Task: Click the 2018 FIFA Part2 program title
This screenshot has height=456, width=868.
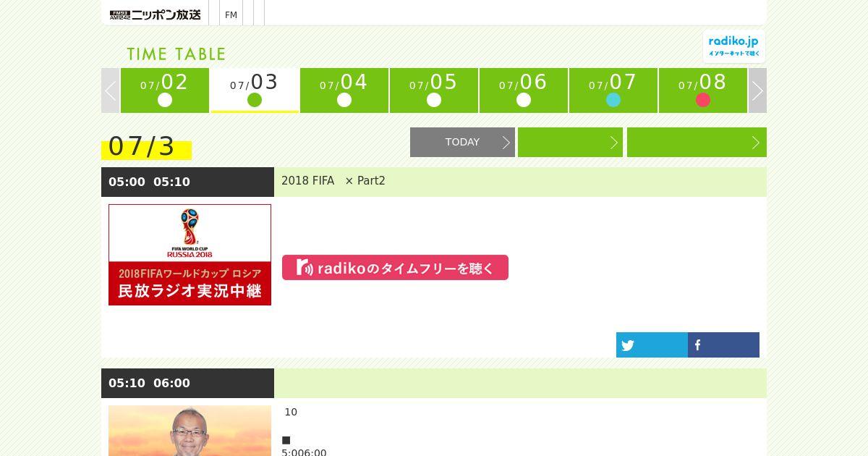Action: 333,181
